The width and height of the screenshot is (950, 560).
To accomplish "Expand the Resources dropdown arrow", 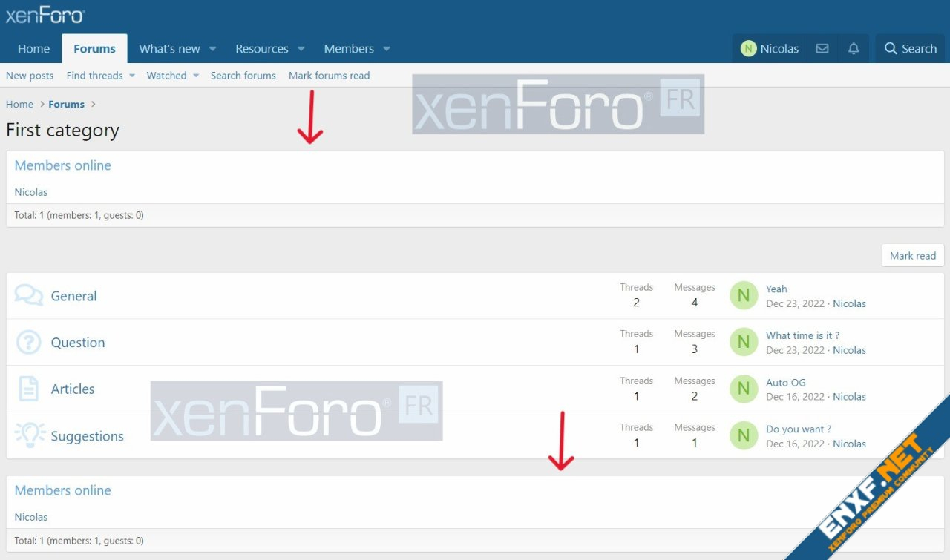I will (x=301, y=49).
